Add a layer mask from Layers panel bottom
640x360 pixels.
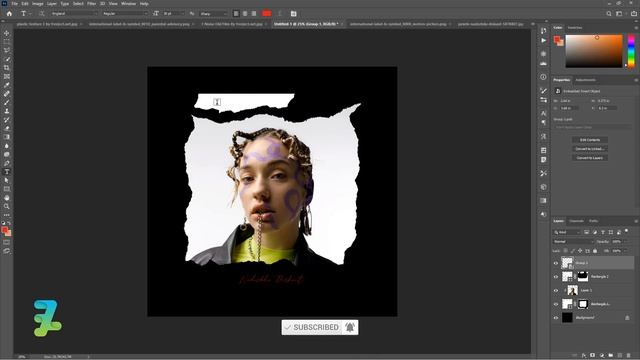(x=593, y=356)
